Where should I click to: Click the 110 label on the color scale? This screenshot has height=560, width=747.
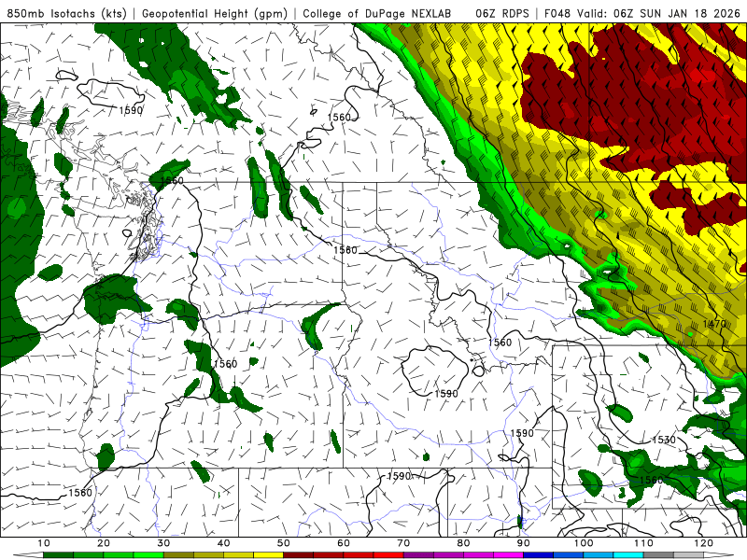pyautogui.click(x=643, y=543)
